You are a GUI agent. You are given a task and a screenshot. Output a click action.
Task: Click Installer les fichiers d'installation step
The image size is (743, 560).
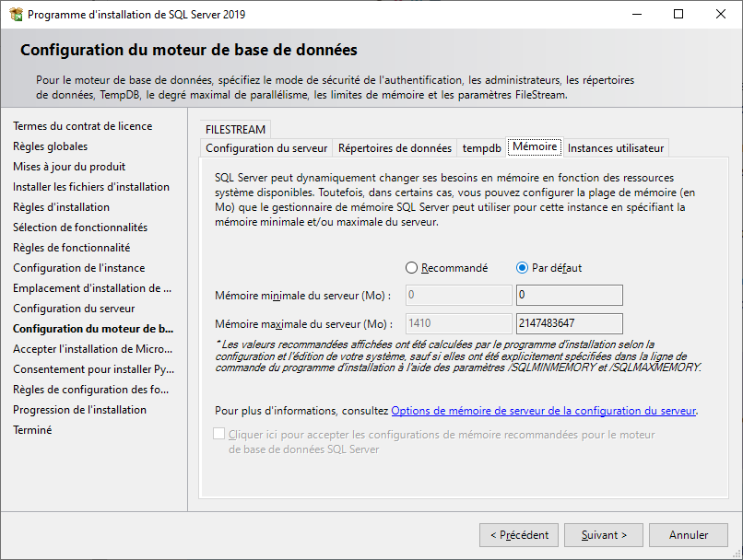point(91,187)
